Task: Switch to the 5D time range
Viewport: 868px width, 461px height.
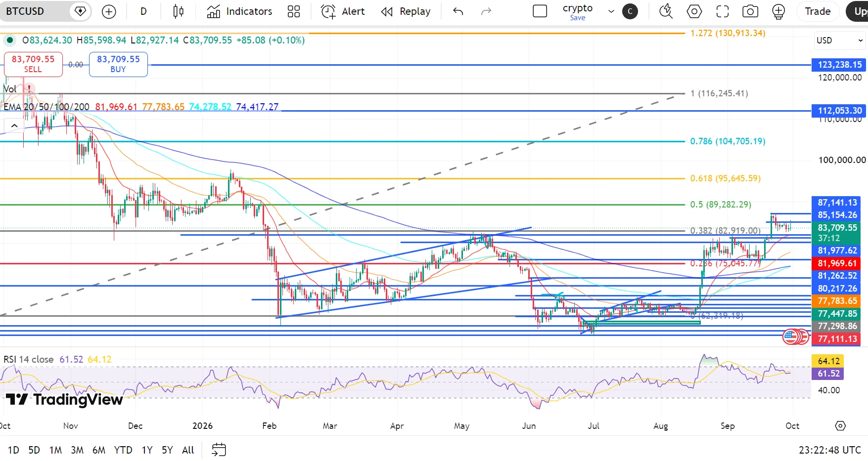Action: coord(34,450)
